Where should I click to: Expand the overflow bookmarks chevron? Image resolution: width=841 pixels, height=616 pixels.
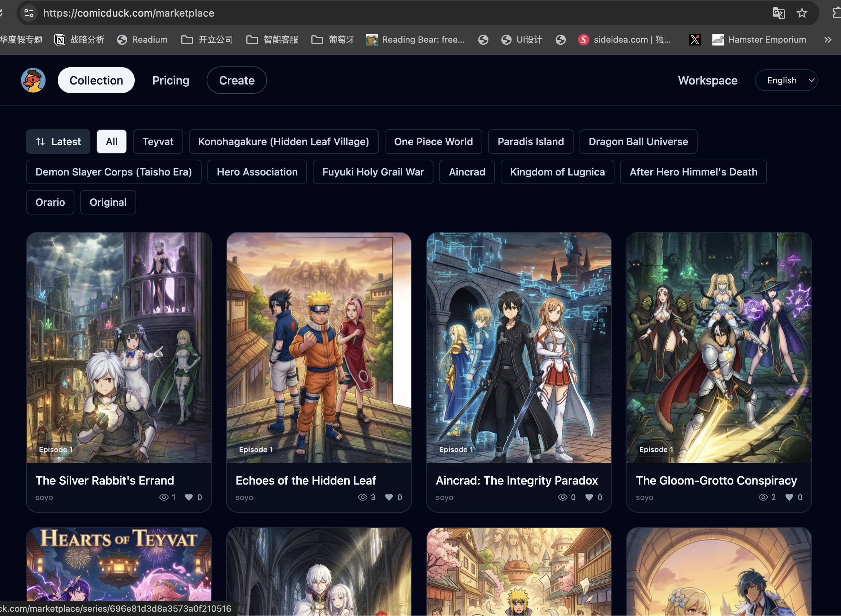(x=828, y=39)
